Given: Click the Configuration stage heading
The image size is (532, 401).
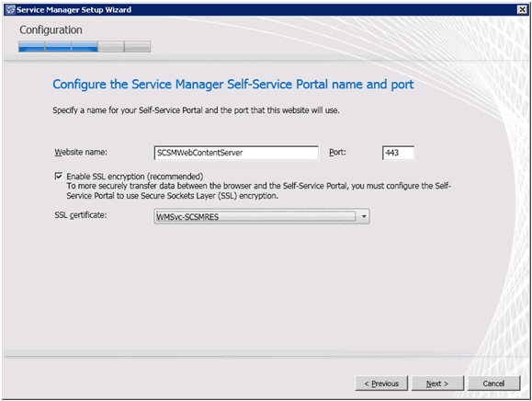Looking at the screenshot, I should [51, 29].
